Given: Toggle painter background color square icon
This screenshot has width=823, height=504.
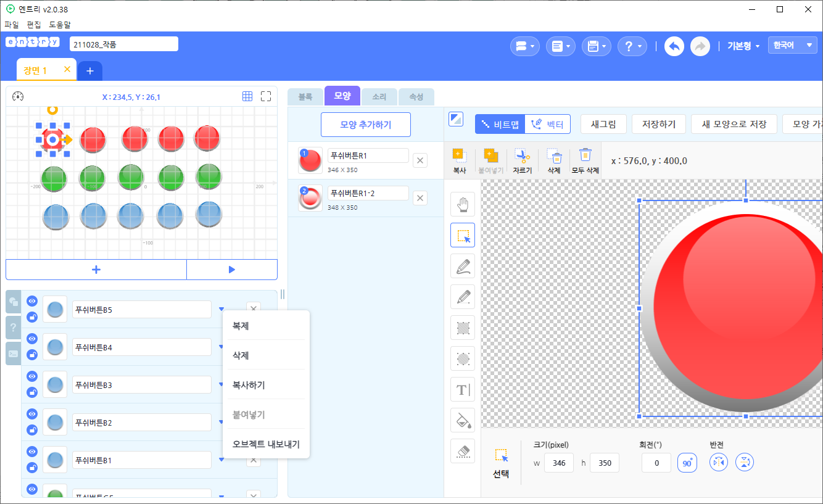Looking at the screenshot, I should click(x=457, y=119).
